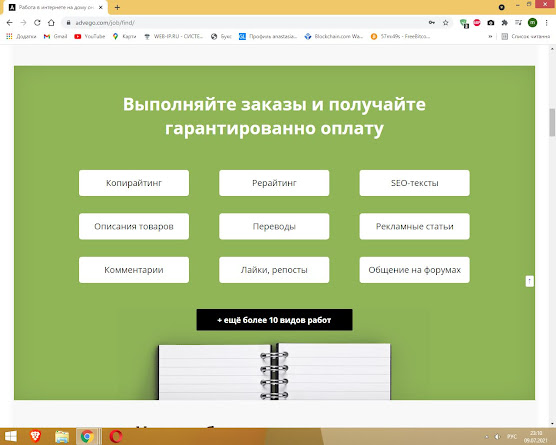The image size is (556, 445).
Task: Open the reading list button
Action: [526, 36]
